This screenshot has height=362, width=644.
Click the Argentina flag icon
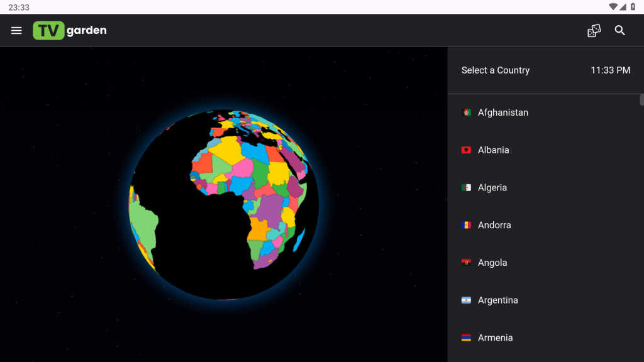[x=466, y=300]
